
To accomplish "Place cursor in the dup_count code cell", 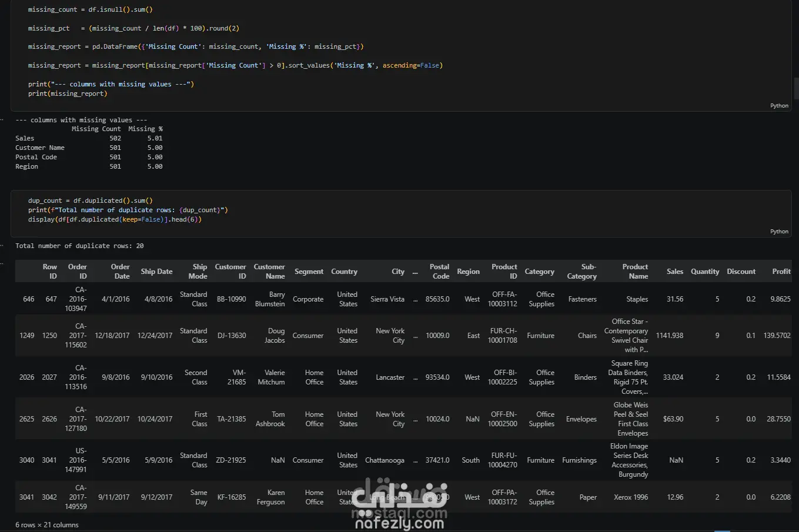I will pos(400,213).
